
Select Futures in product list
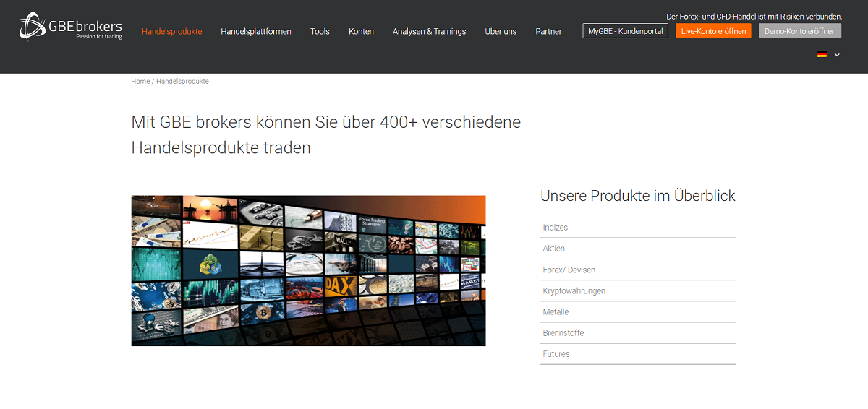(638, 353)
